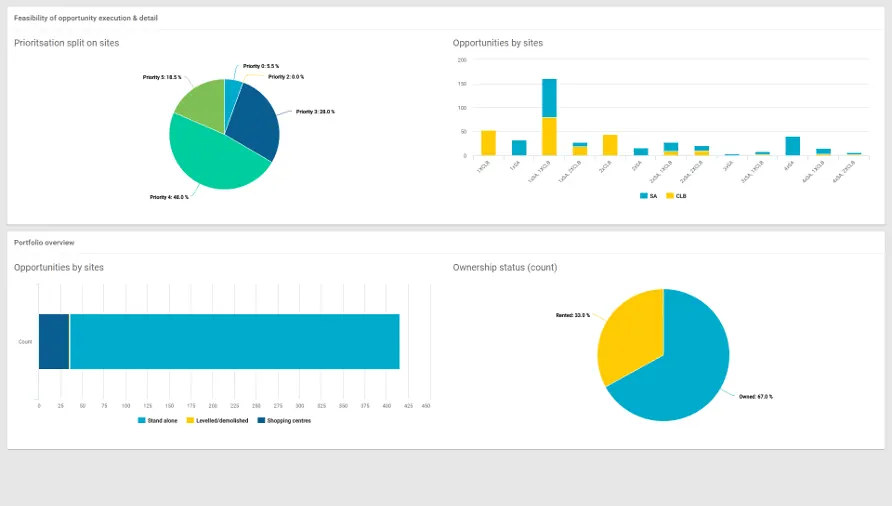Viewport: 892px width, 506px height.
Task: Click the 'Priority 5: 18.5 %' label
Action: click(x=162, y=77)
